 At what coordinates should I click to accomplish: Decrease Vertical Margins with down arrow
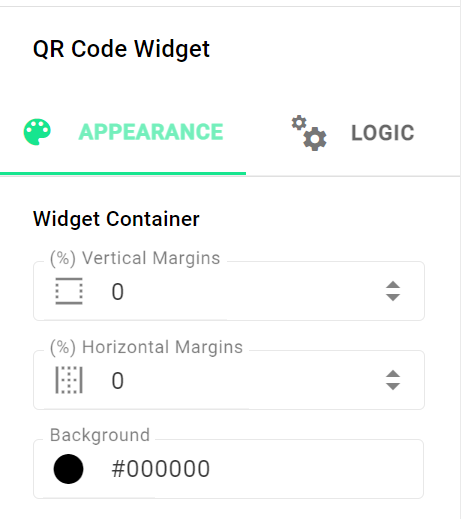click(x=393, y=297)
